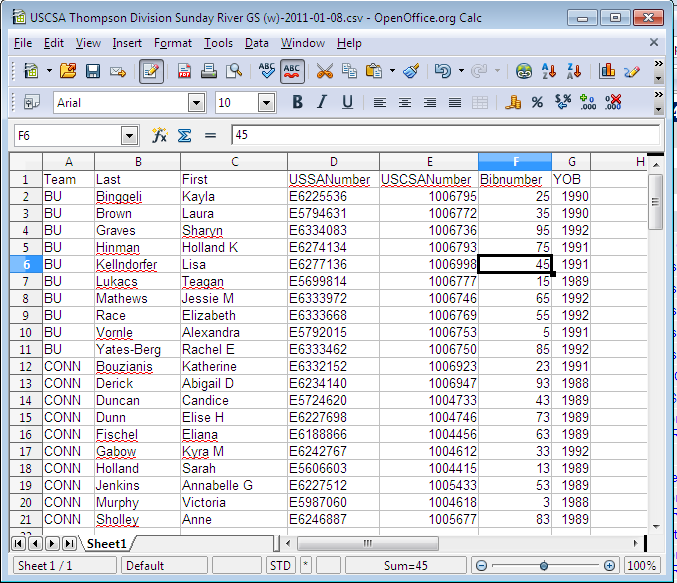Open the Styles and Formatting icon
677x583 pixels.
(32, 102)
